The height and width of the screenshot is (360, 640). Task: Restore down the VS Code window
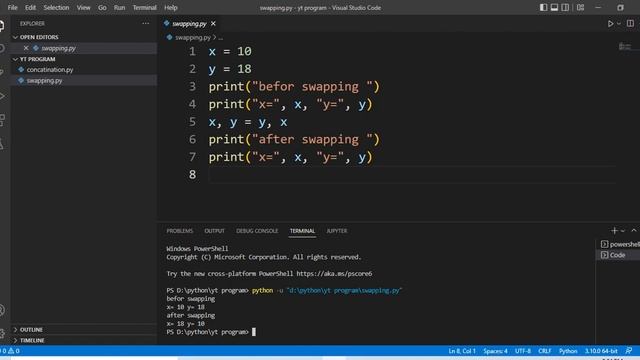pyautogui.click(x=620, y=7)
